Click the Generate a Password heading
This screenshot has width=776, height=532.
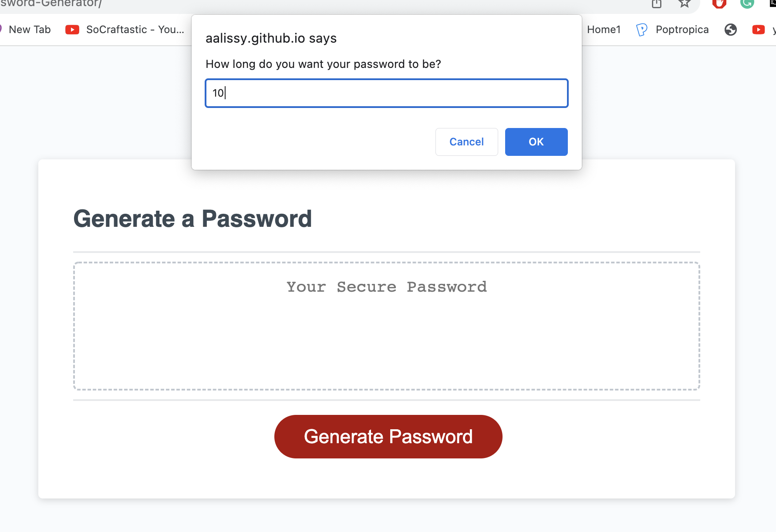click(193, 219)
